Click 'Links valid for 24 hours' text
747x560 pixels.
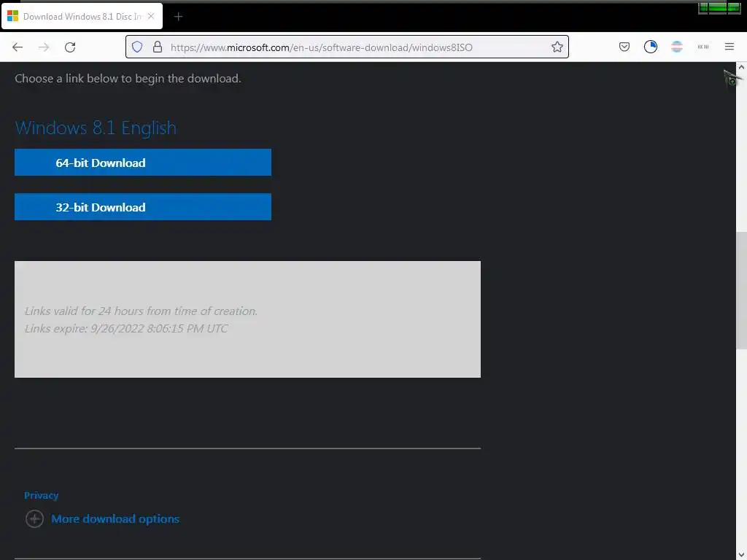click(141, 311)
